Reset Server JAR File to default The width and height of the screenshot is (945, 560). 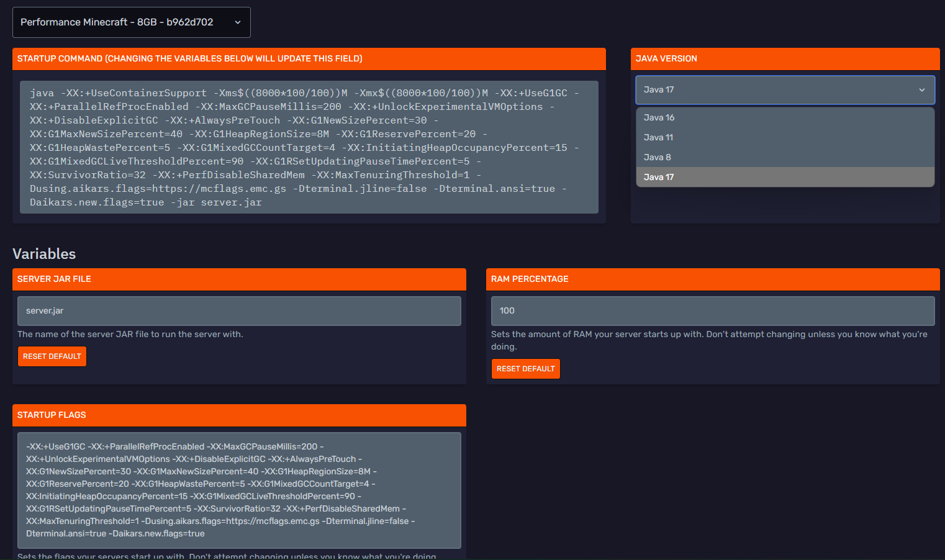click(52, 356)
